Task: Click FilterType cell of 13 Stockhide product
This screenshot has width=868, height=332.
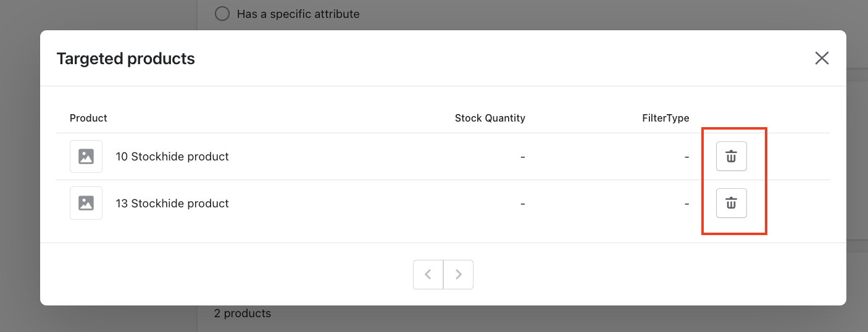Action: pos(686,204)
